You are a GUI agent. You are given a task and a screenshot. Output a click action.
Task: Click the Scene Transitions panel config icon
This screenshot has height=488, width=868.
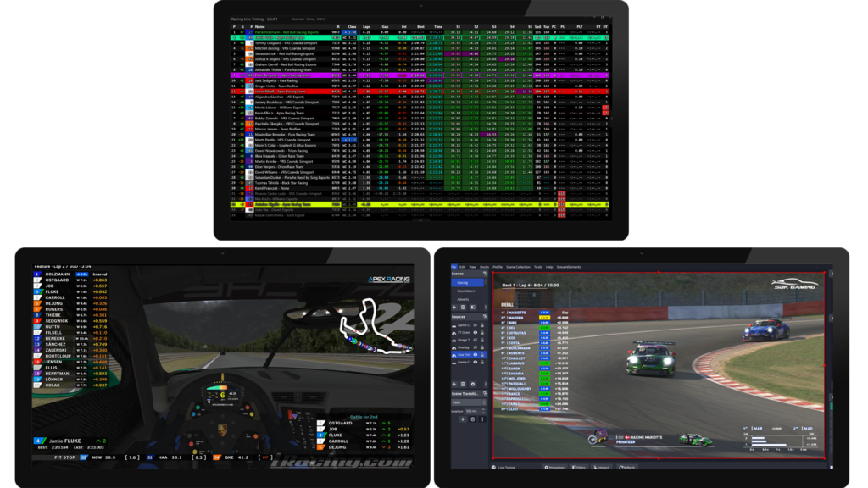[x=486, y=393]
